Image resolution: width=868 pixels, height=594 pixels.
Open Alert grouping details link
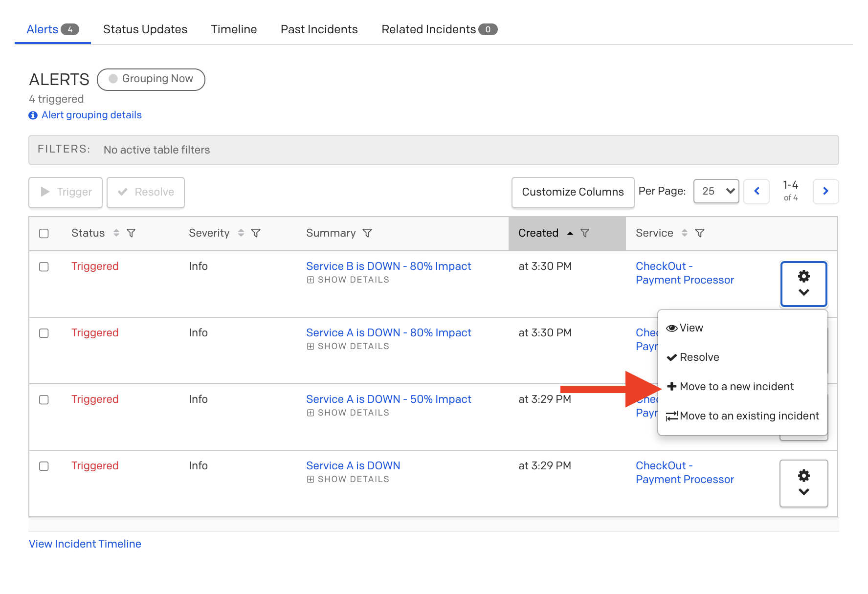[91, 115]
